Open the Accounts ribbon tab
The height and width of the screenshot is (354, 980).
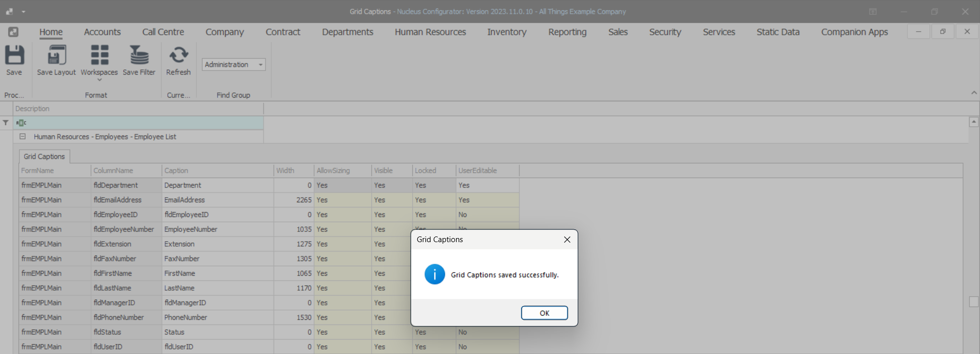102,32
